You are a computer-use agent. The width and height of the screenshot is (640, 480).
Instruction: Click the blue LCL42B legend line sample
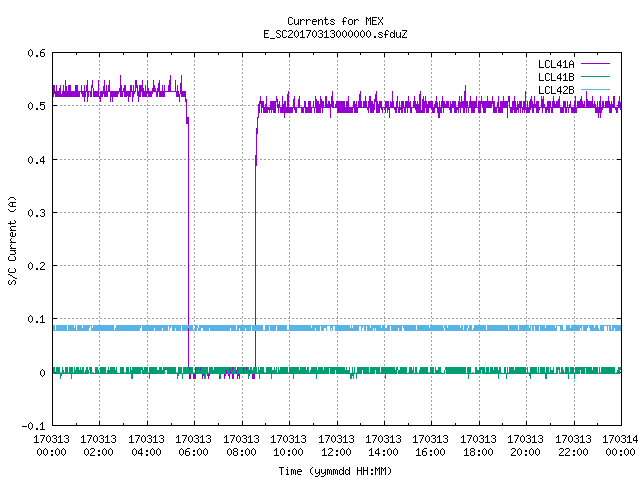point(595,89)
